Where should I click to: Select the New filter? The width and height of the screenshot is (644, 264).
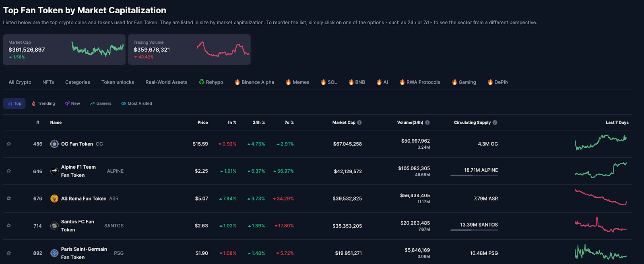point(72,104)
